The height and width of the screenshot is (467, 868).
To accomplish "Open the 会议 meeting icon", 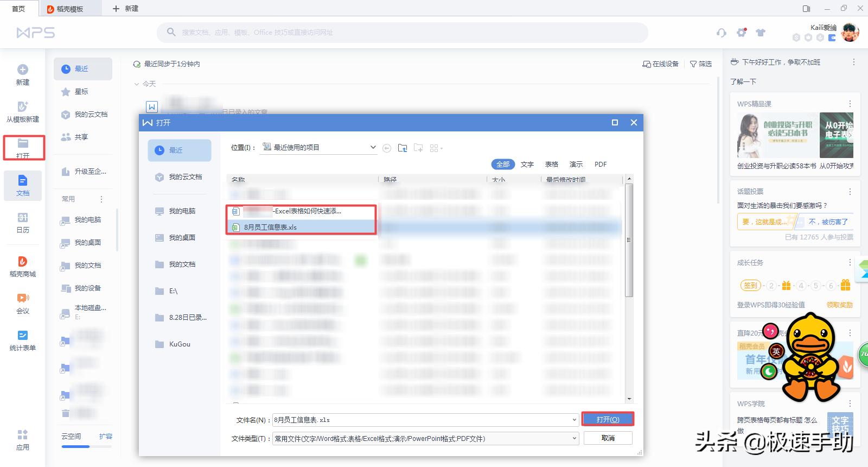I will pyautogui.click(x=23, y=298).
